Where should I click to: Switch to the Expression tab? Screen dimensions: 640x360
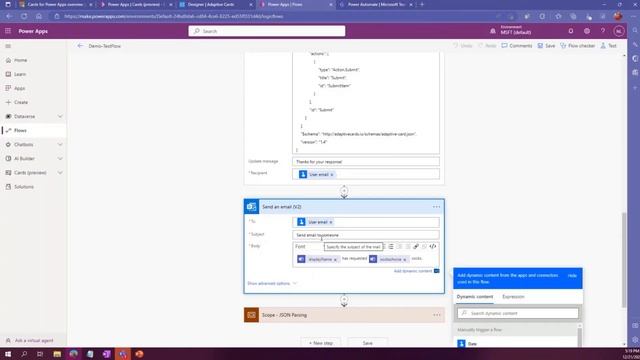point(513,297)
